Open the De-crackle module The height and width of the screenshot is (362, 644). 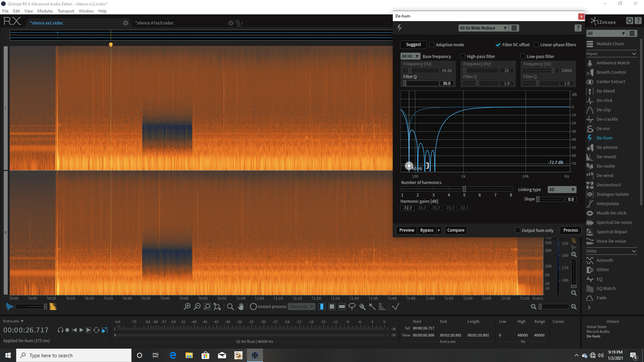coord(603,119)
